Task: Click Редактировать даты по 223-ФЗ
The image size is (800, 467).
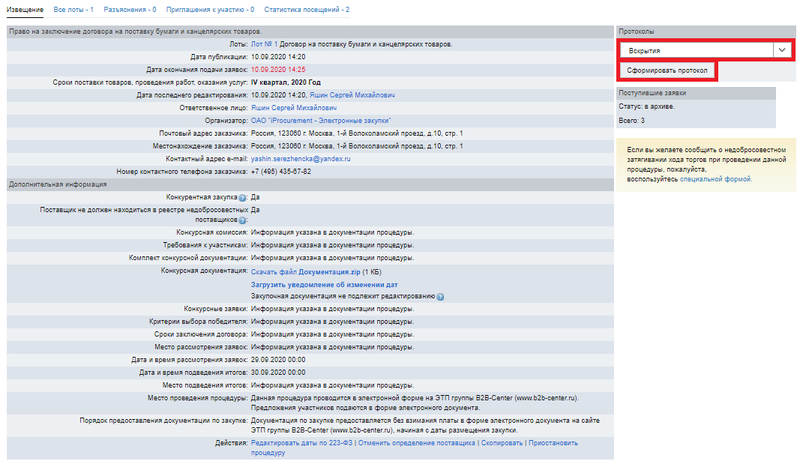Action: (299, 441)
